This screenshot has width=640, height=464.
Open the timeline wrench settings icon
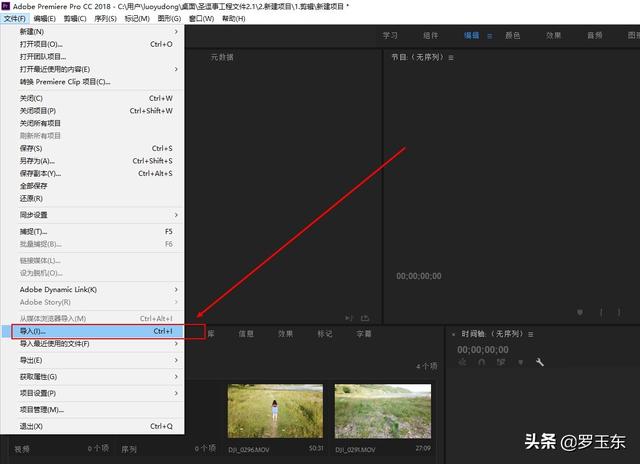click(x=540, y=362)
